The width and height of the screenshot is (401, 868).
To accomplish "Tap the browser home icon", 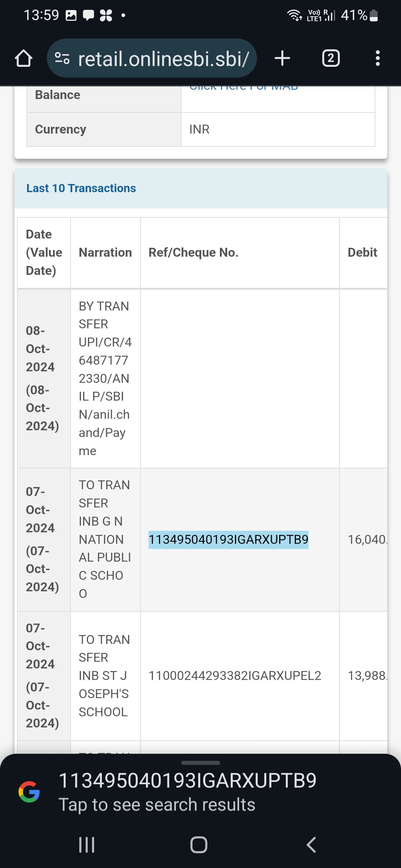I will click(23, 58).
